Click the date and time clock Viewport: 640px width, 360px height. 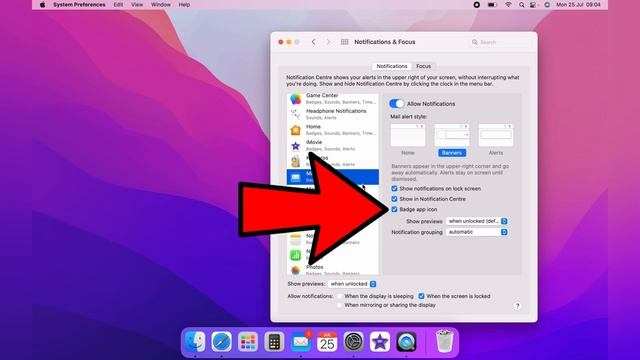(x=578, y=5)
